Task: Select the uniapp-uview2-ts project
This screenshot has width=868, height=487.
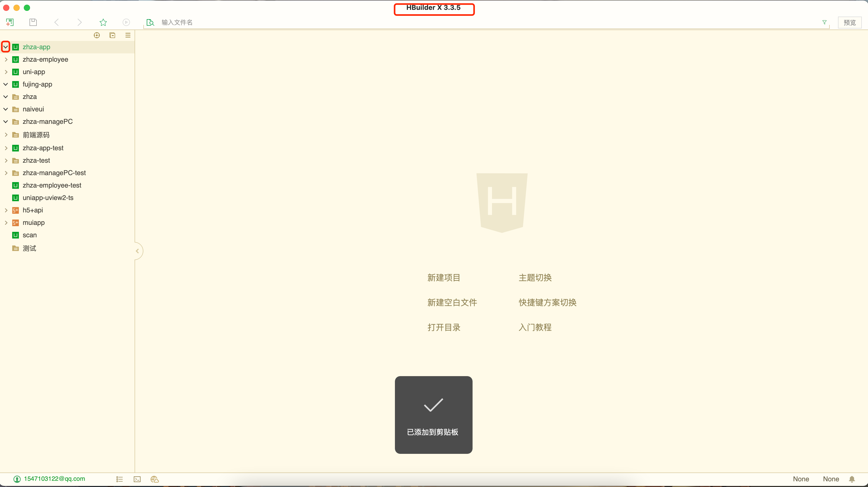Action: pyautogui.click(x=48, y=198)
